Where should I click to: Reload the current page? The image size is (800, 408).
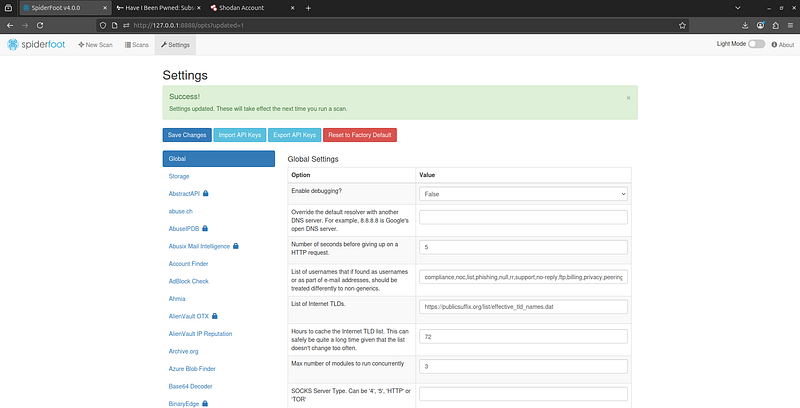tap(40, 25)
